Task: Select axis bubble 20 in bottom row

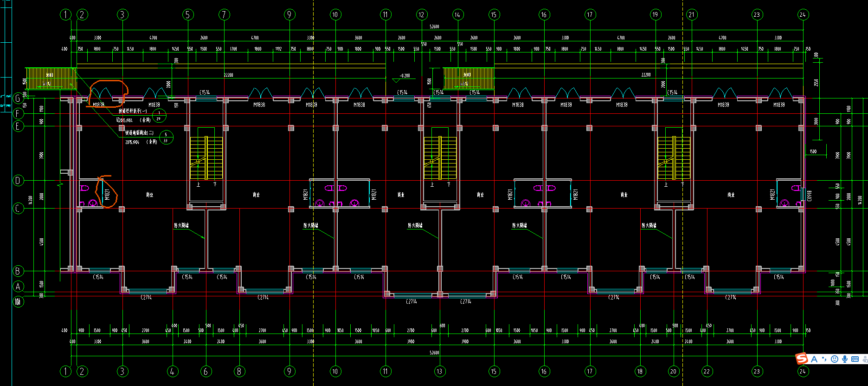Action: 674,371
